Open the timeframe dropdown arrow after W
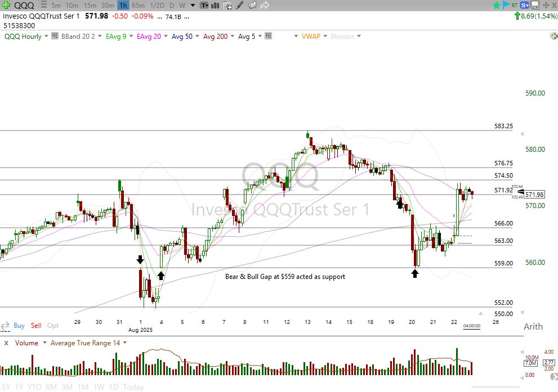The width and height of the screenshot is (558, 392). 193,5
